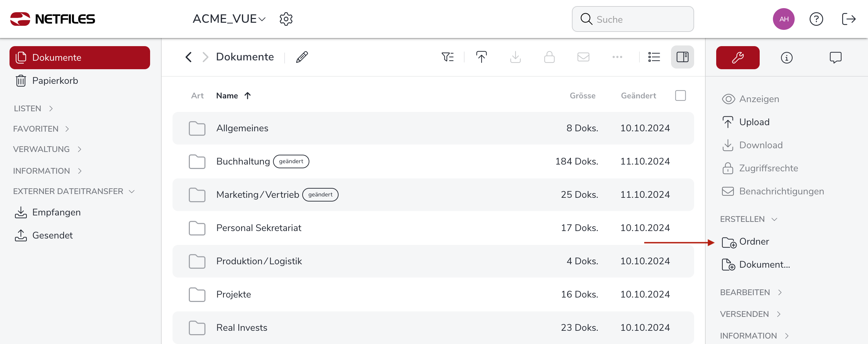The width and height of the screenshot is (868, 344).
Task: Toggle the side panel view button
Action: (x=682, y=57)
